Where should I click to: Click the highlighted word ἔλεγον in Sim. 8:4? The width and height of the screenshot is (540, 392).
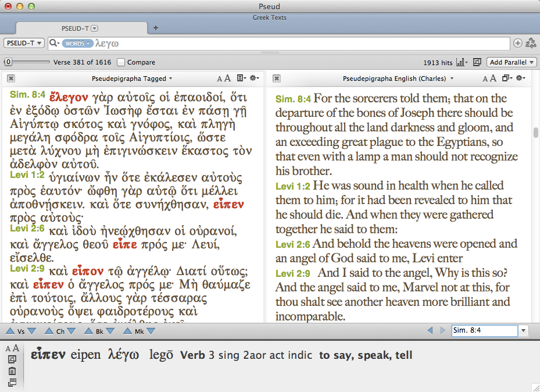(x=69, y=98)
